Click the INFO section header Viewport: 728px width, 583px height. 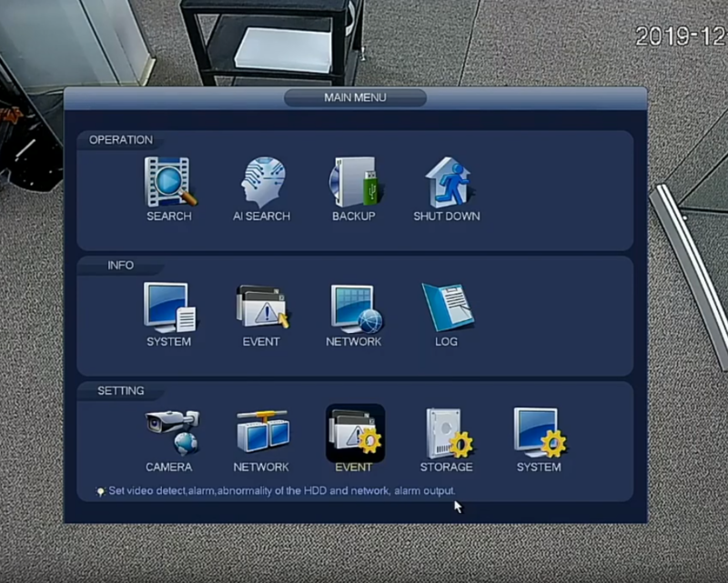(x=121, y=265)
